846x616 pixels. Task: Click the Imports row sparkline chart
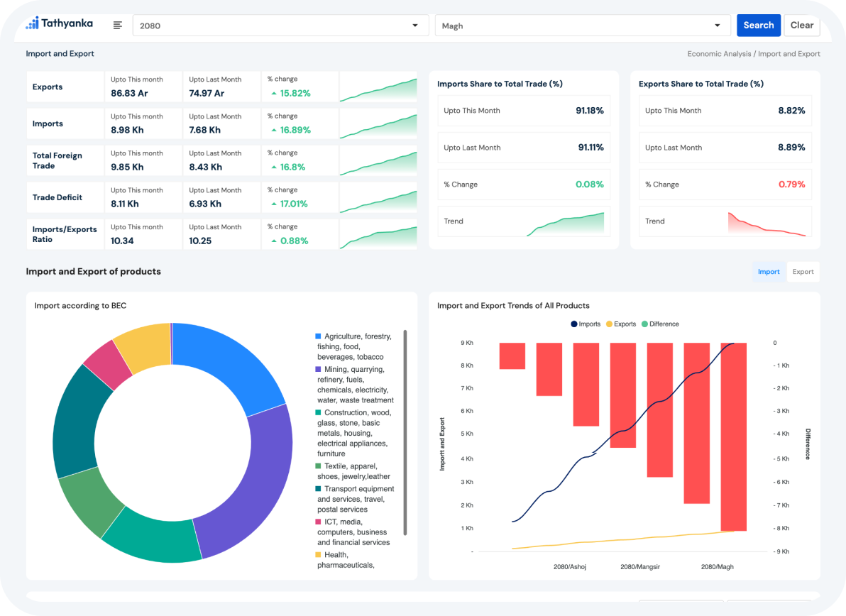click(x=378, y=124)
